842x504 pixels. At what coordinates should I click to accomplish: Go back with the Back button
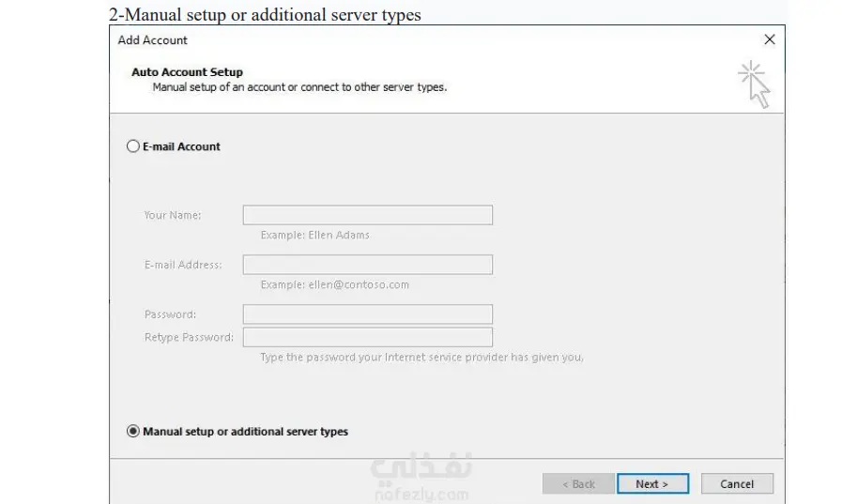(x=578, y=484)
